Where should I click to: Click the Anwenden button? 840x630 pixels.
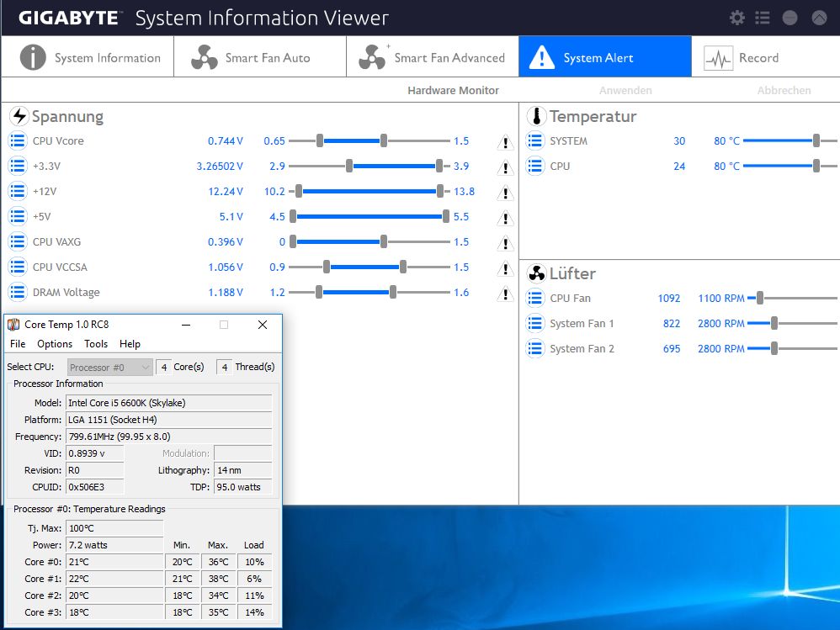[625, 91]
